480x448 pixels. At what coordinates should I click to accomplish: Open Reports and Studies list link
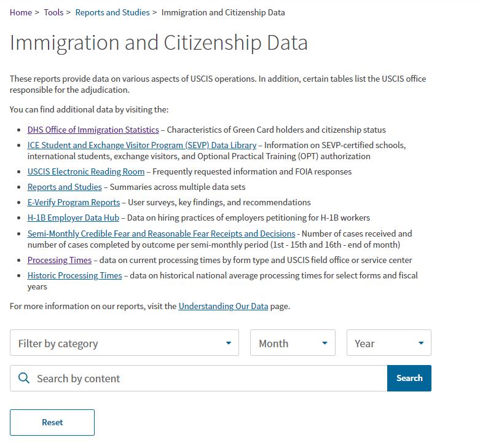point(65,187)
